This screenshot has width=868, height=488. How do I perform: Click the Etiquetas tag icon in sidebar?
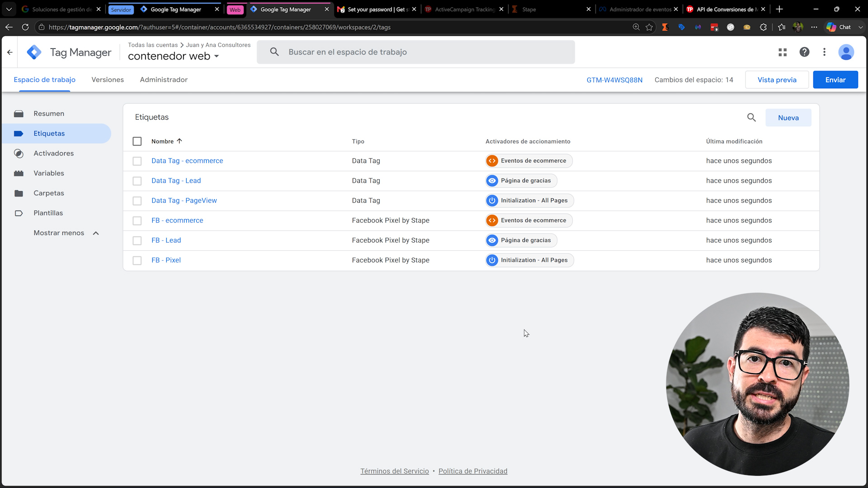click(x=19, y=134)
